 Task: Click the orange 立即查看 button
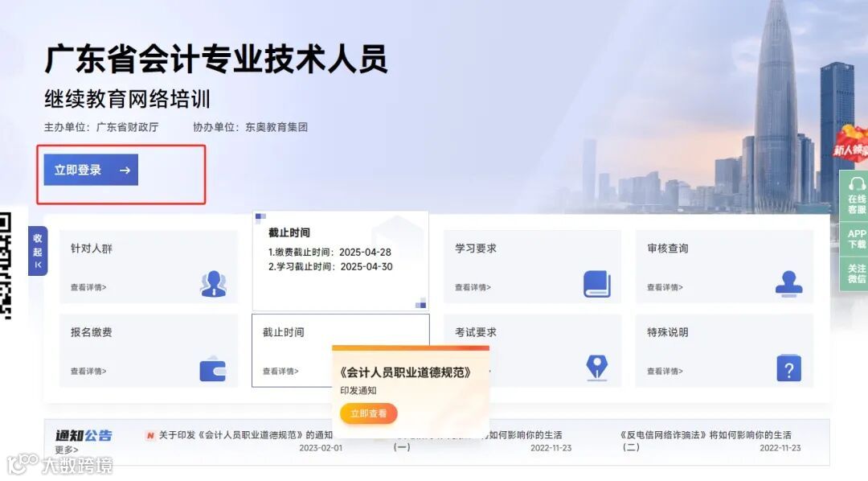[x=369, y=413]
